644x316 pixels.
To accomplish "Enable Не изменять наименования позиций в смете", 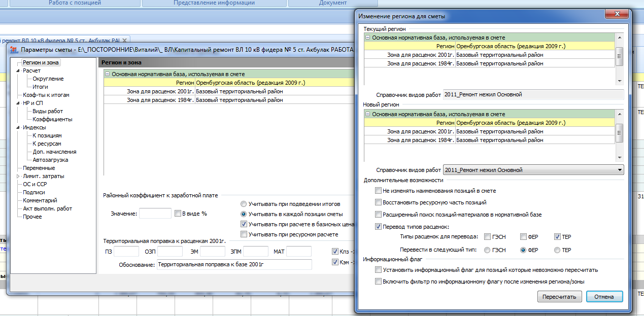I will click(x=378, y=191).
